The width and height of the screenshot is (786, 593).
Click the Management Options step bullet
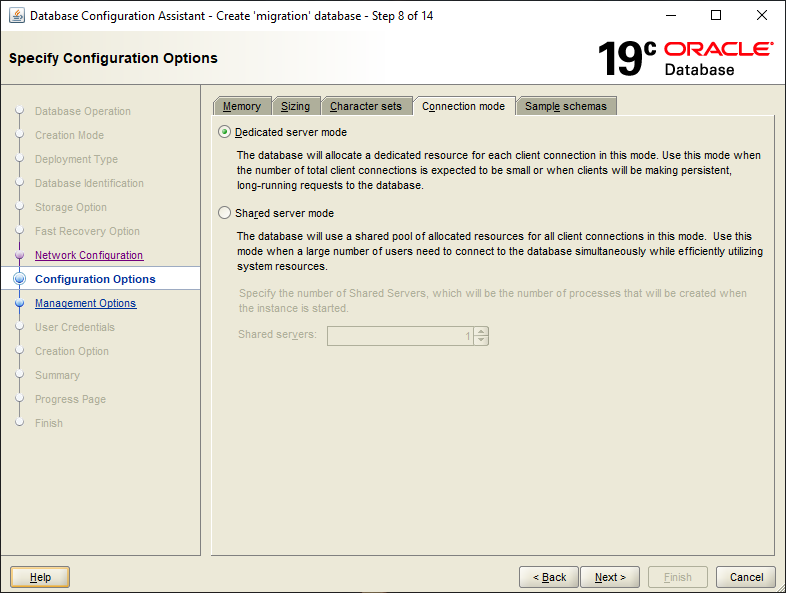[20, 303]
